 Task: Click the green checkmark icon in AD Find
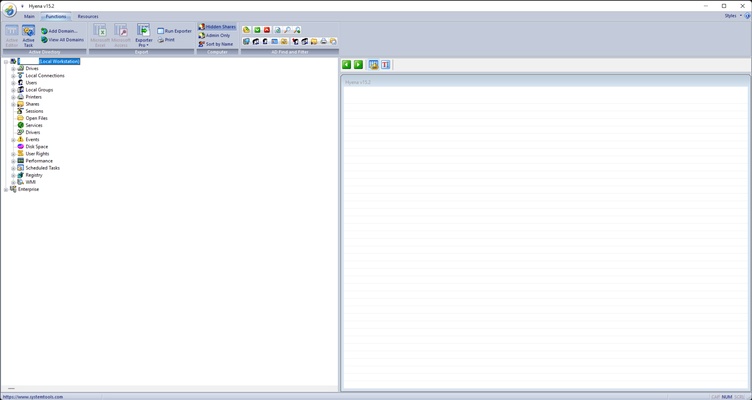point(257,30)
